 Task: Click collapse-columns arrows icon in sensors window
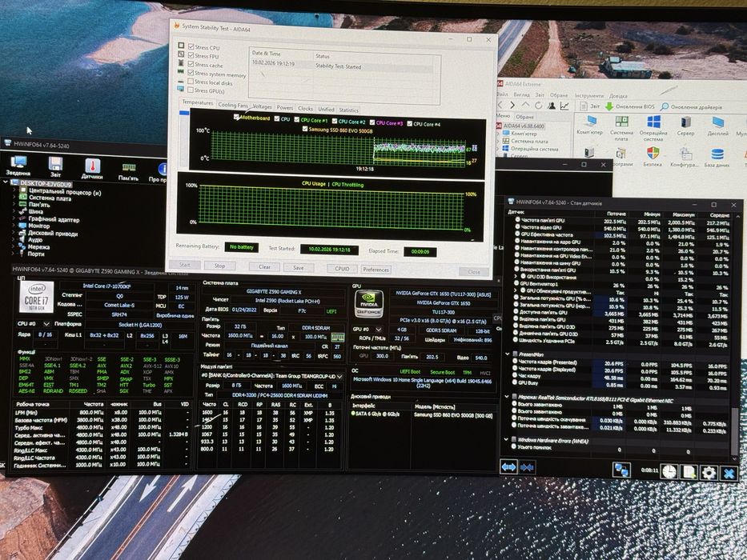pyautogui.click(x=527, y=468)
